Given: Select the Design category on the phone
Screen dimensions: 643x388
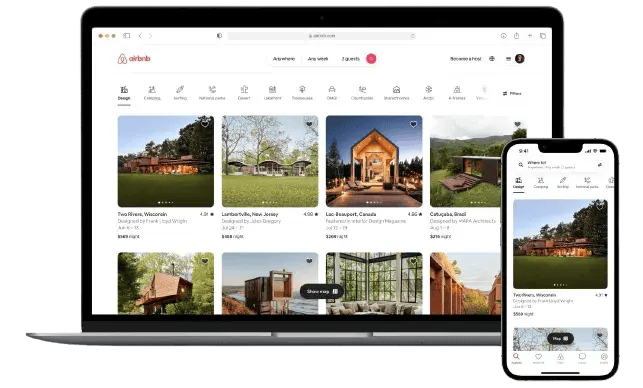Looking at the screenshot, I should (x=518, y=183).
